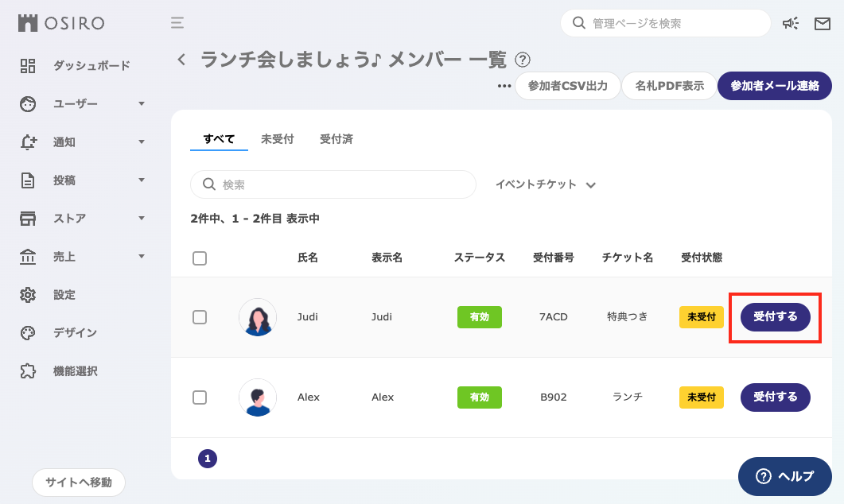Click 参加者メール連絡 button
The image size is (844, 504).
774,85
